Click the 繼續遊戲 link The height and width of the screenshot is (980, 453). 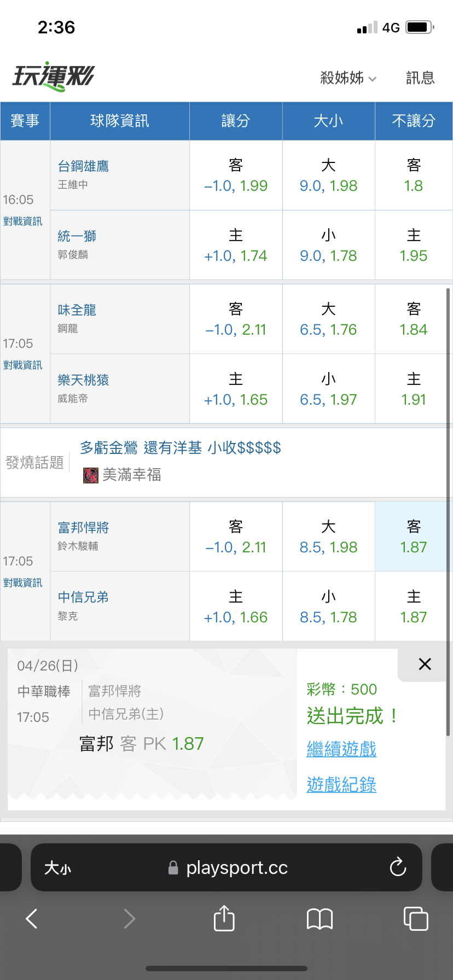pos(341,749)
